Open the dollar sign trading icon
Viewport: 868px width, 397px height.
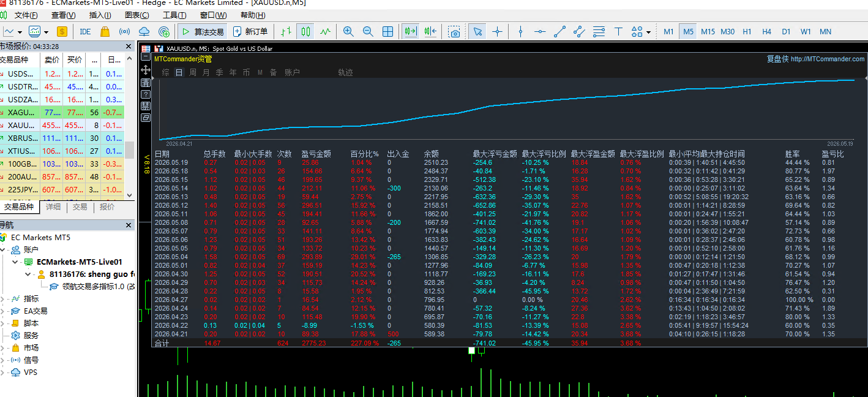62,31
